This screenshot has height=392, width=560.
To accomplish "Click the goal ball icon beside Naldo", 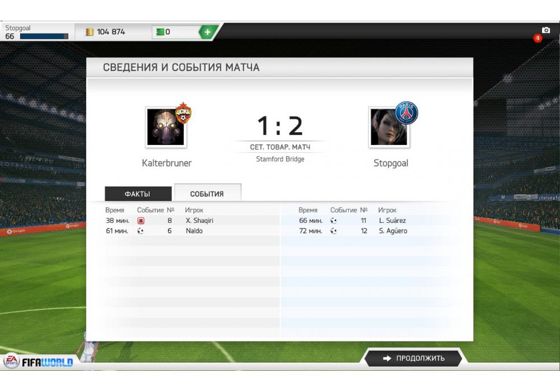I will tap(141, 231).
